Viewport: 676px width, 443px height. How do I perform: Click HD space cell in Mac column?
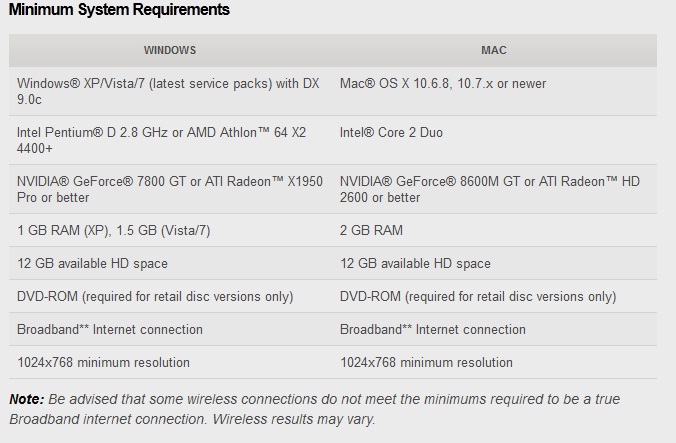tap(415, 264)
